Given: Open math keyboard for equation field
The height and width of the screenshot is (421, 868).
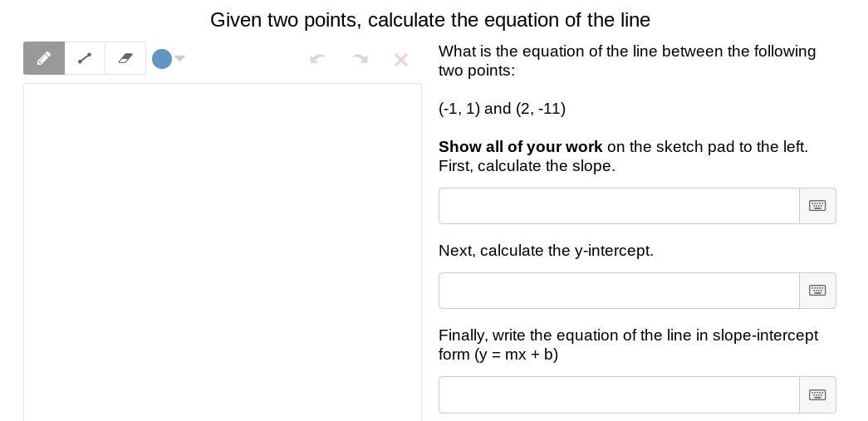Looking at the screenshot, I should click(x=817, y=395).
